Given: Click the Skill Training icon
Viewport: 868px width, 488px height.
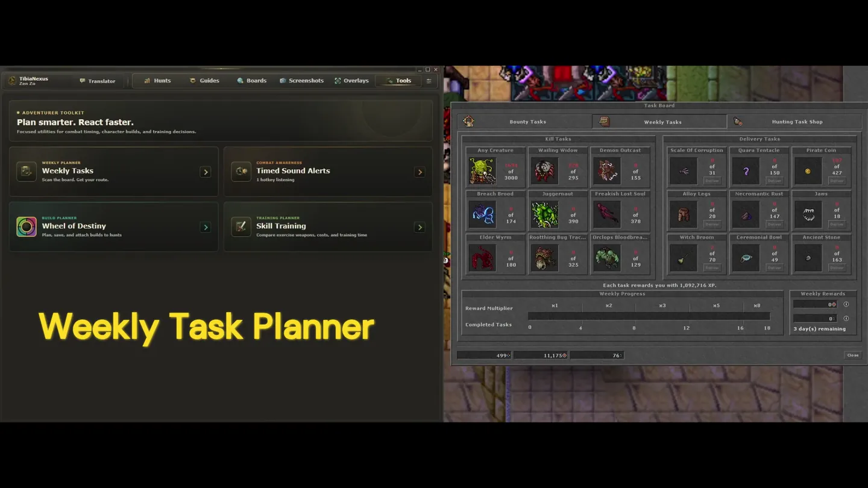Looking at the screenshot, I should pos(241,227).
